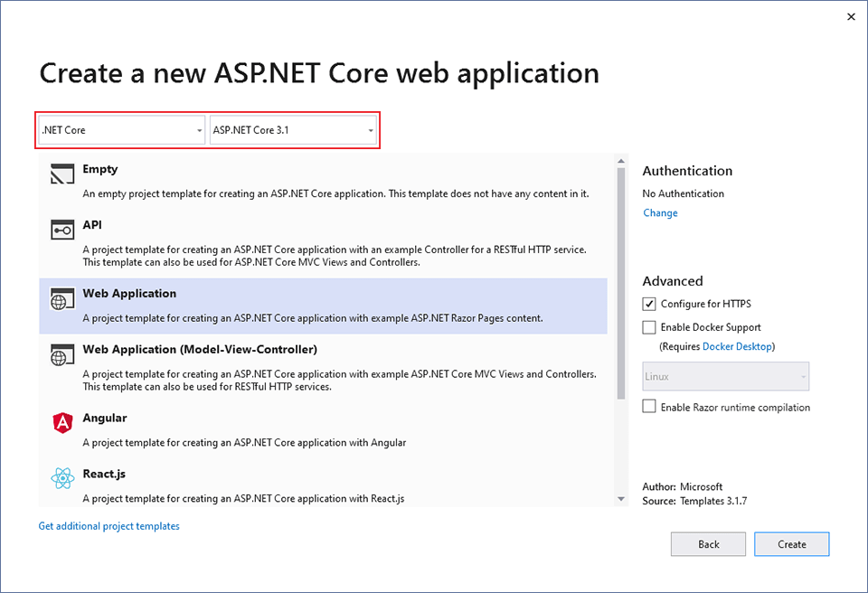This screenshot has width=868, height=593.
Task: Uncheck Configure for HTTPS
Action: click(x=647, y=304)
